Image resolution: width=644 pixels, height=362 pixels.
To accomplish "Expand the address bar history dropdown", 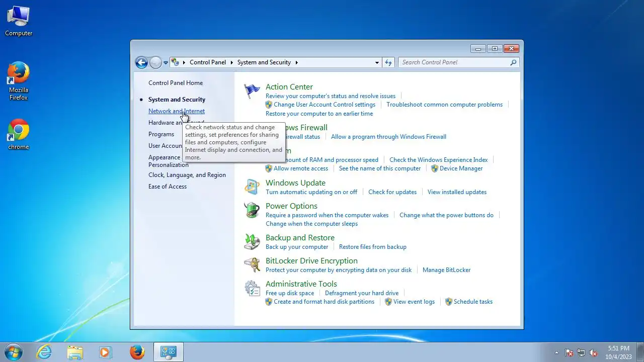I will tap(377, 62).
